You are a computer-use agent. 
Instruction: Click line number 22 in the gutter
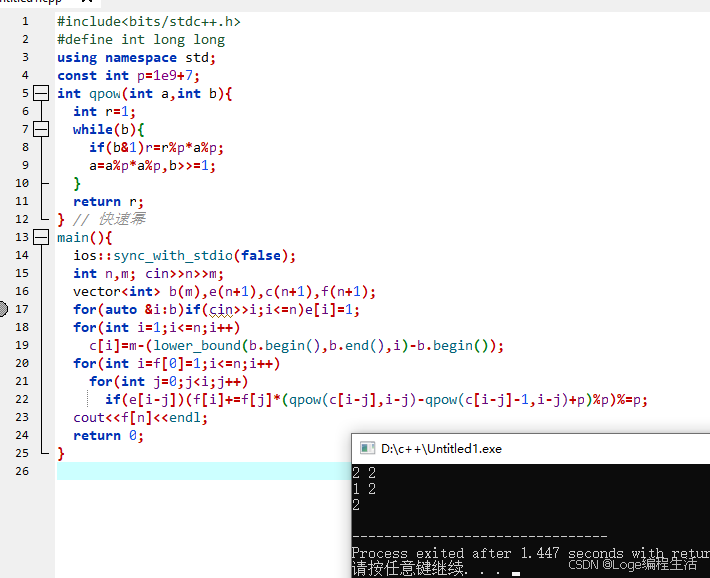tap(22, 399)
